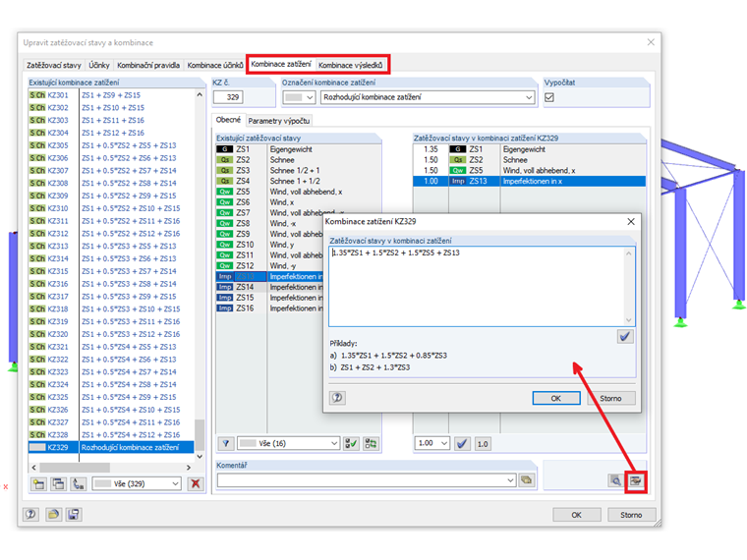Open the Kombinační pravidla tab

[x=148, y=65]
